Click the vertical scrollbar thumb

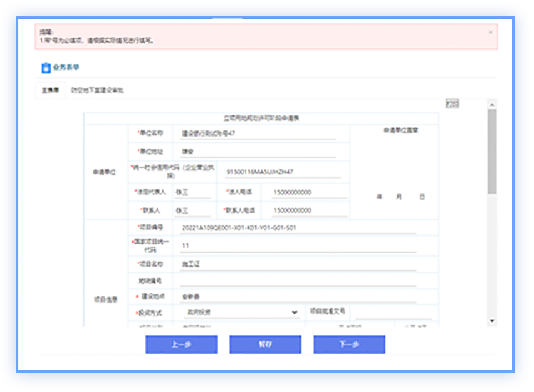(x=492, y=150)
